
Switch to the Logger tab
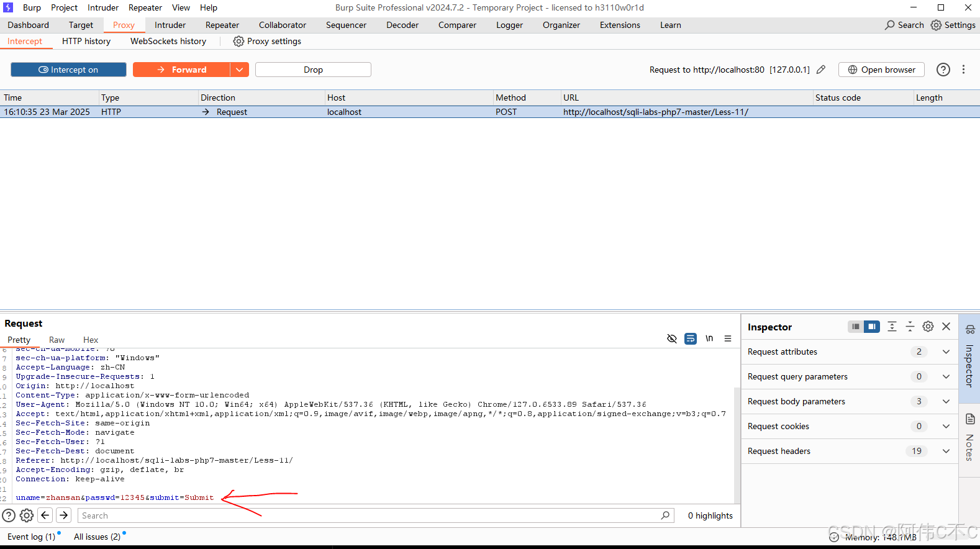[509, 25]
